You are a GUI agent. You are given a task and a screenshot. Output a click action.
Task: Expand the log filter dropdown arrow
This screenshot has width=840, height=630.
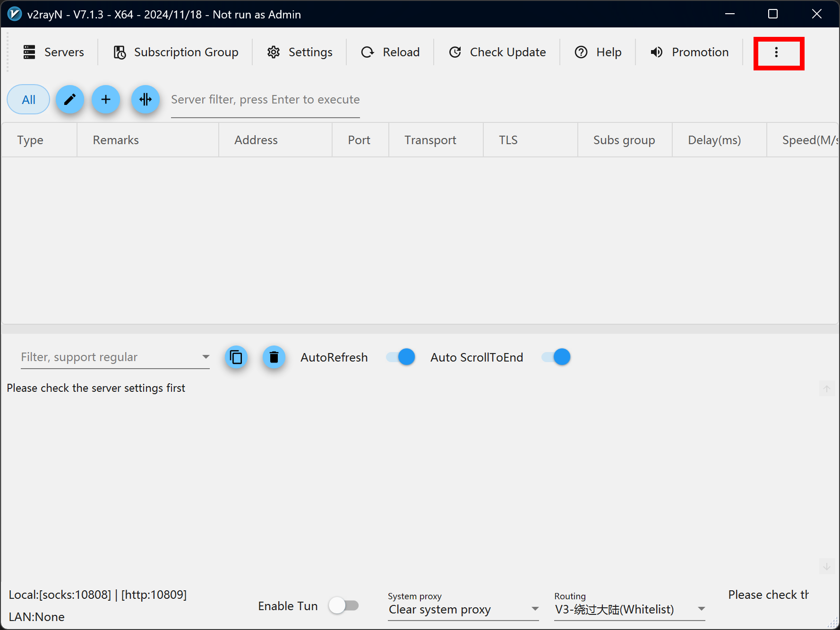click(x=206, y=357)
